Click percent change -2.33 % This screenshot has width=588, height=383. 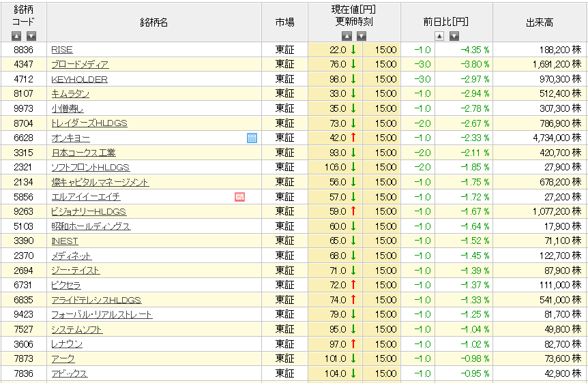click(475, 138)
